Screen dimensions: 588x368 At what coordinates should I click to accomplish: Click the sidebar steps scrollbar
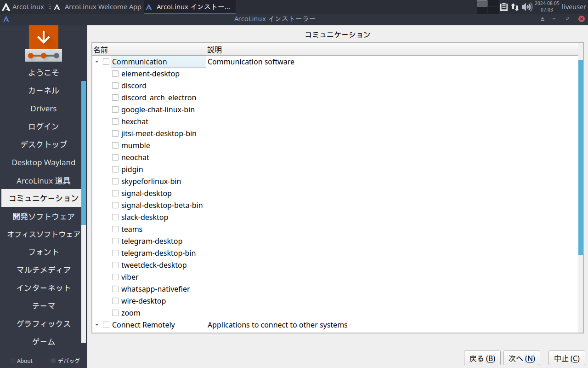tap(84, 153)
